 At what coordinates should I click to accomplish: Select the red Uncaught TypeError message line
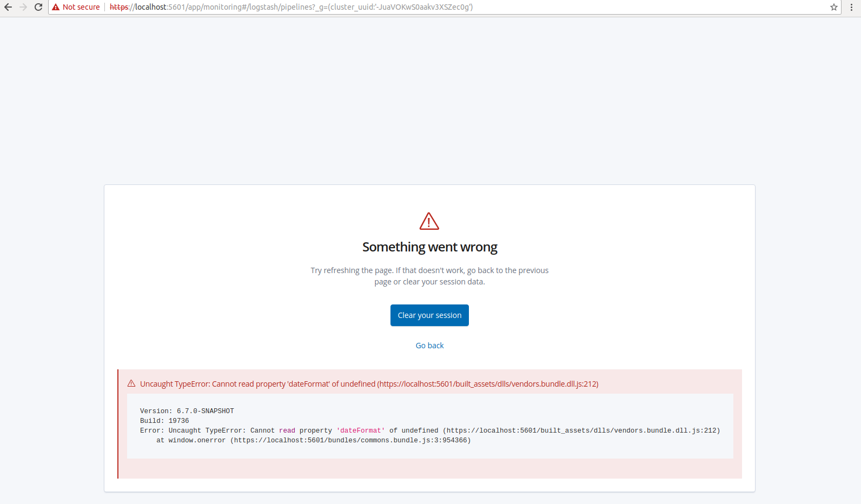pyautogui.click(x=369, y=384)
